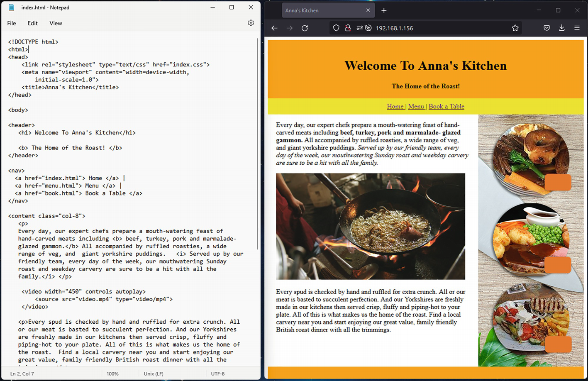Select the Anna's Kitchen browser tab

tap(320, 10)
